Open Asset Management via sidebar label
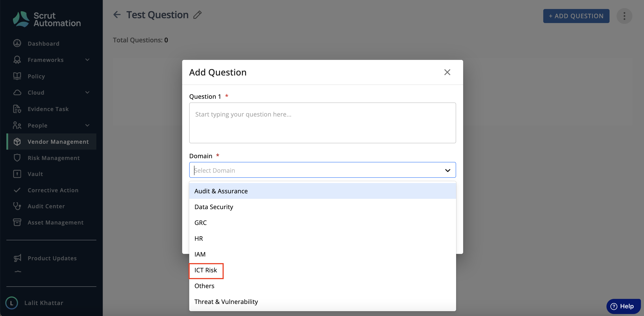This screenshot has width=644, height=316. [56, 223]
